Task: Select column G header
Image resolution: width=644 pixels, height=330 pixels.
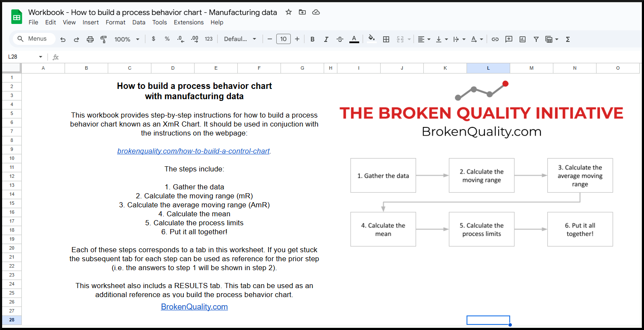Action: point(302,68)
